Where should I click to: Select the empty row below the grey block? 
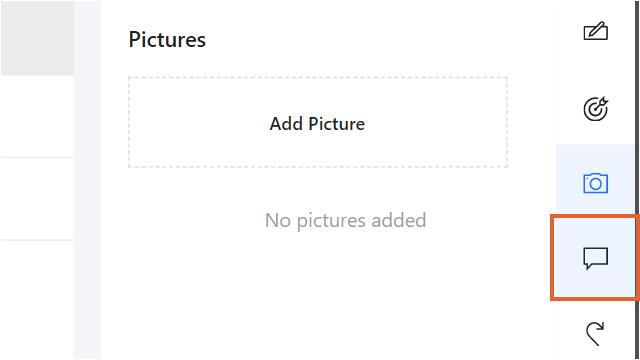coord(37,116)
